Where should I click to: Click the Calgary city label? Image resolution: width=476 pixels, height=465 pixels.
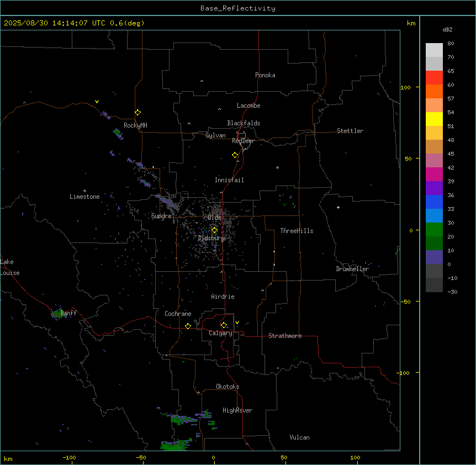pos(220,333)
